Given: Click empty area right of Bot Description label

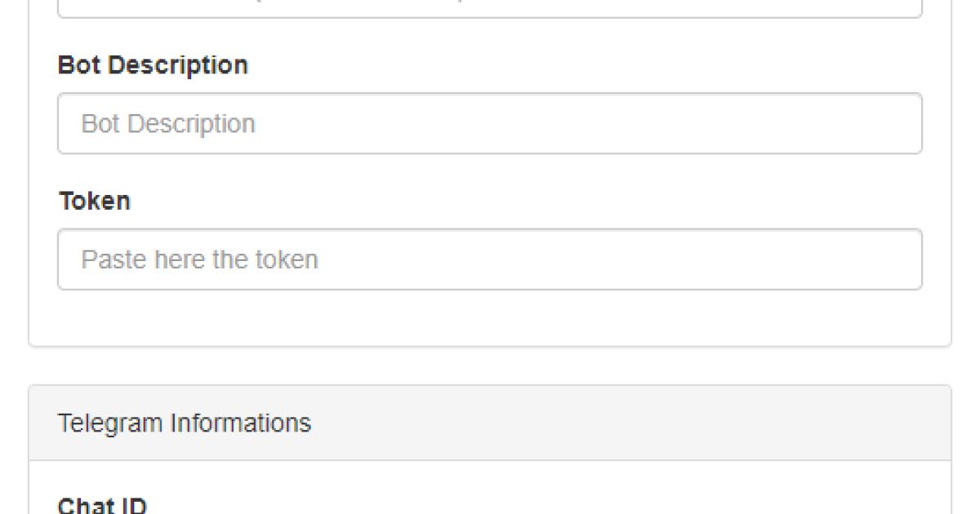Looking at the screenshot, I should click(572, 65).
